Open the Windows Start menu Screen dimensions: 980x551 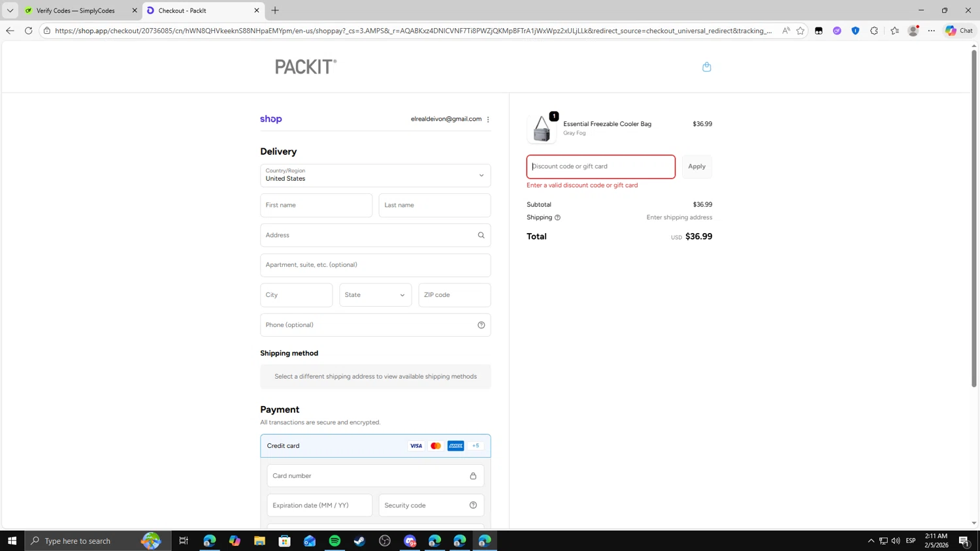12,541
